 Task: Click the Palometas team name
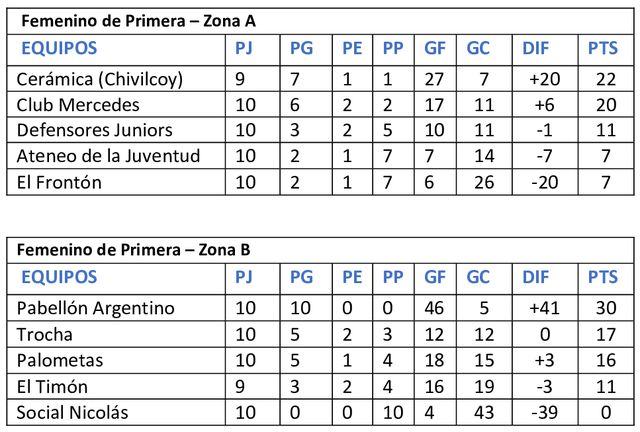(59, 360)
